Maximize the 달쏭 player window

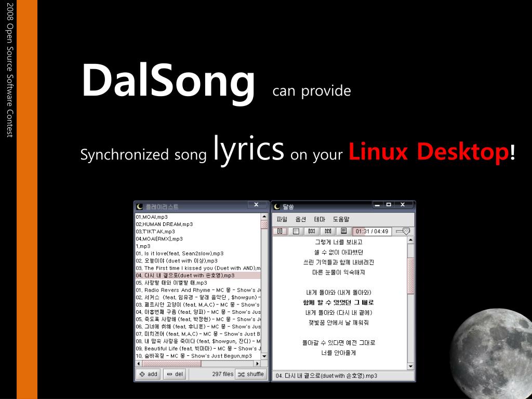[389, 205]
